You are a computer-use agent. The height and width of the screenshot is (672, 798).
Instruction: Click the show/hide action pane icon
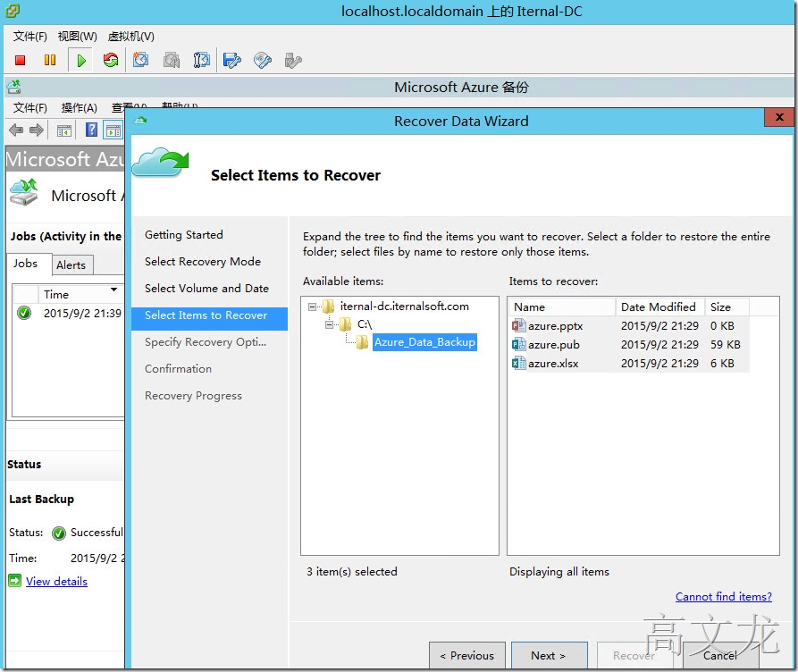pyautogui.click(x=113, y=130)
